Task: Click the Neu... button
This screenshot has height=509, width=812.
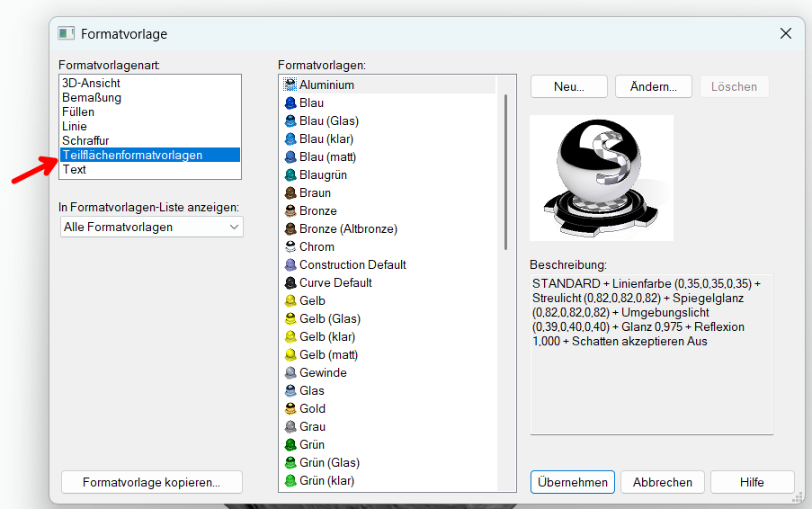Action: pyautogui.click(x=569, y=86)
